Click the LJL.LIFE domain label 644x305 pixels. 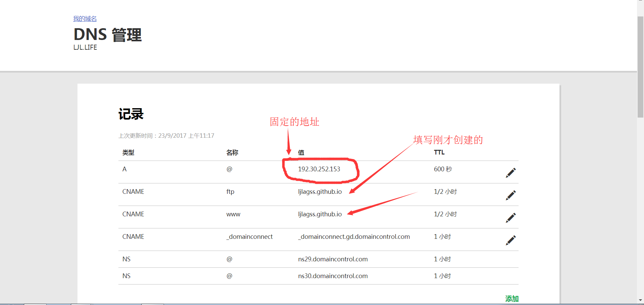click(85, 47)
